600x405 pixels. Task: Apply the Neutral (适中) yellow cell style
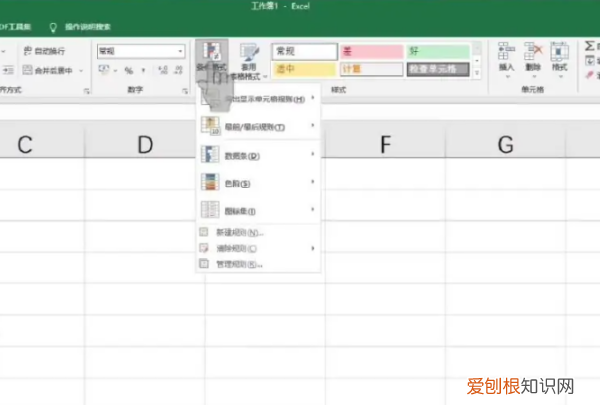pos(305,69)
